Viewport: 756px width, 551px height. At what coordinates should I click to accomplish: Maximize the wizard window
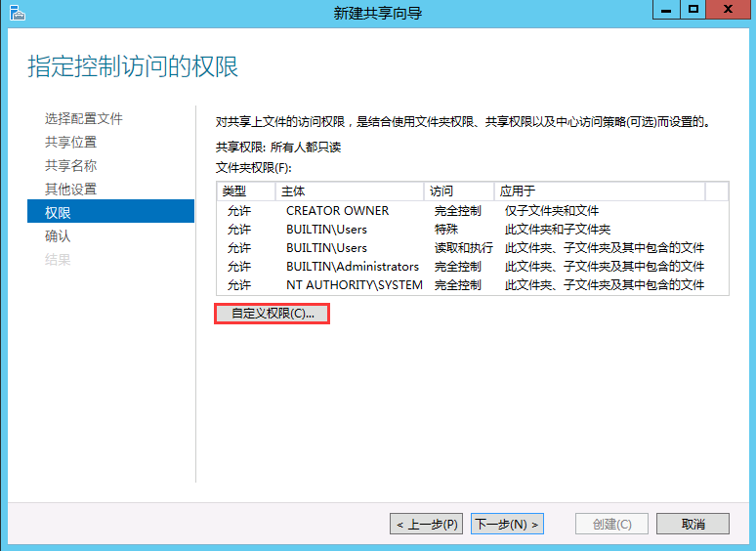(x=694, y=10)
